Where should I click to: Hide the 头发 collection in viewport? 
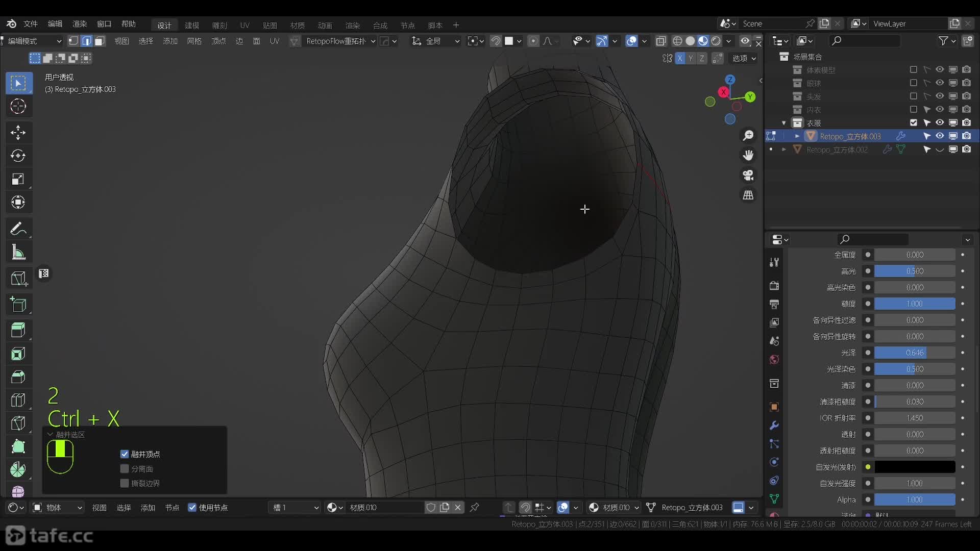940,96
